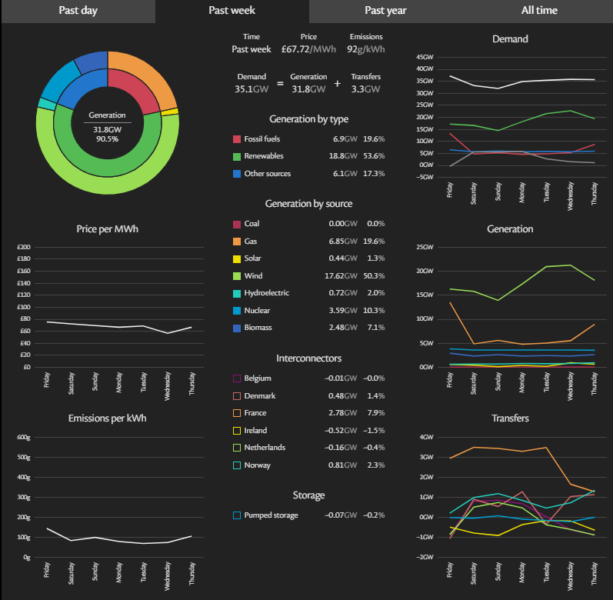
Task: Toggle the Belgium interconnector box
Action: [x=237, y=378]
